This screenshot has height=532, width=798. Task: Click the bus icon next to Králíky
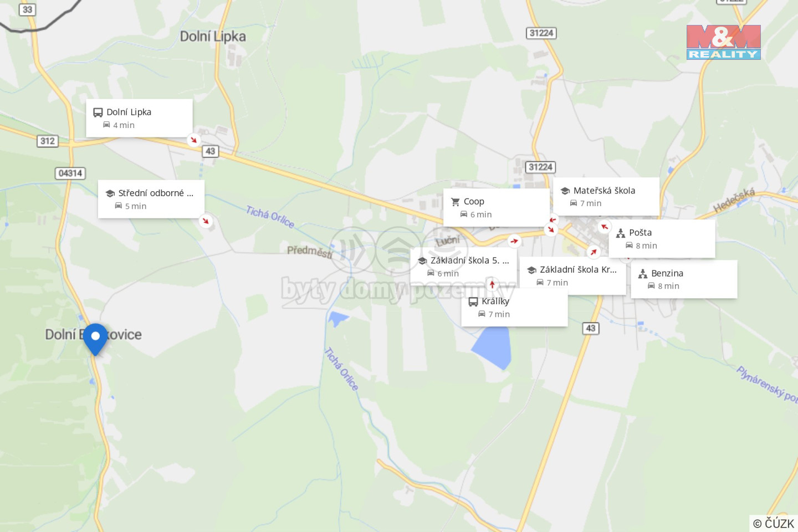pyautogui.click(x=473, y=302)
